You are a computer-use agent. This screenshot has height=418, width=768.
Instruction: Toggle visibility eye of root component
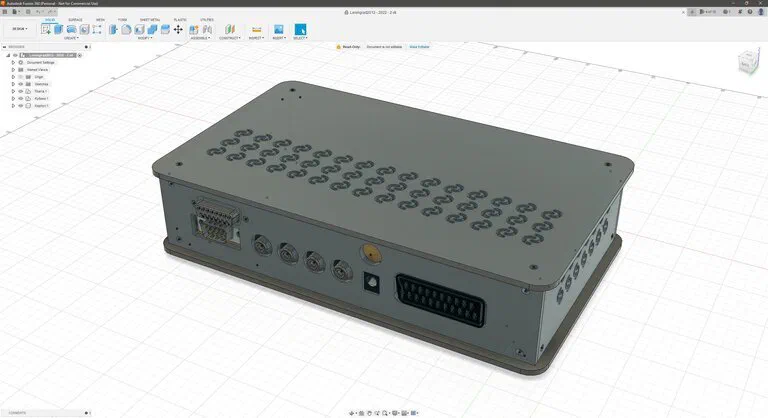coord(15,55)
